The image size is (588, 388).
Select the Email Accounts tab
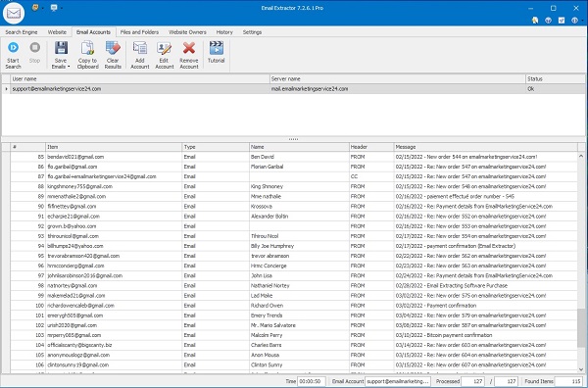point(93,32)
